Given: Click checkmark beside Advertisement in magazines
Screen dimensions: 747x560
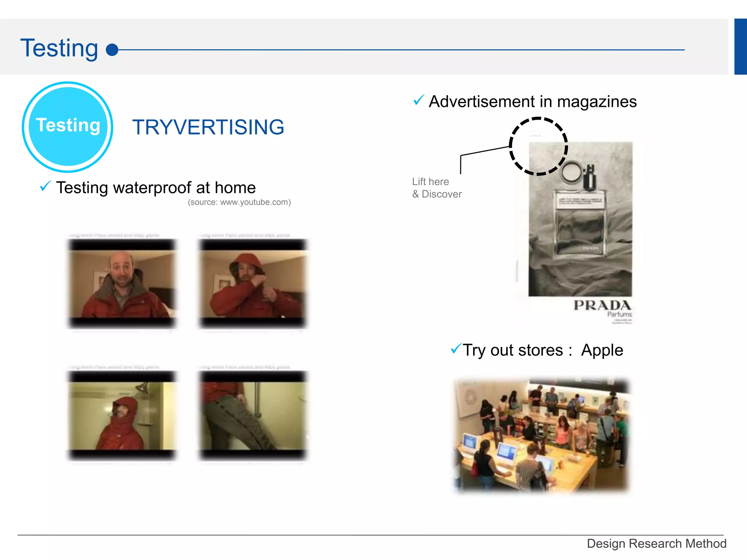Looking at the screenshot, I should (418, 100).
